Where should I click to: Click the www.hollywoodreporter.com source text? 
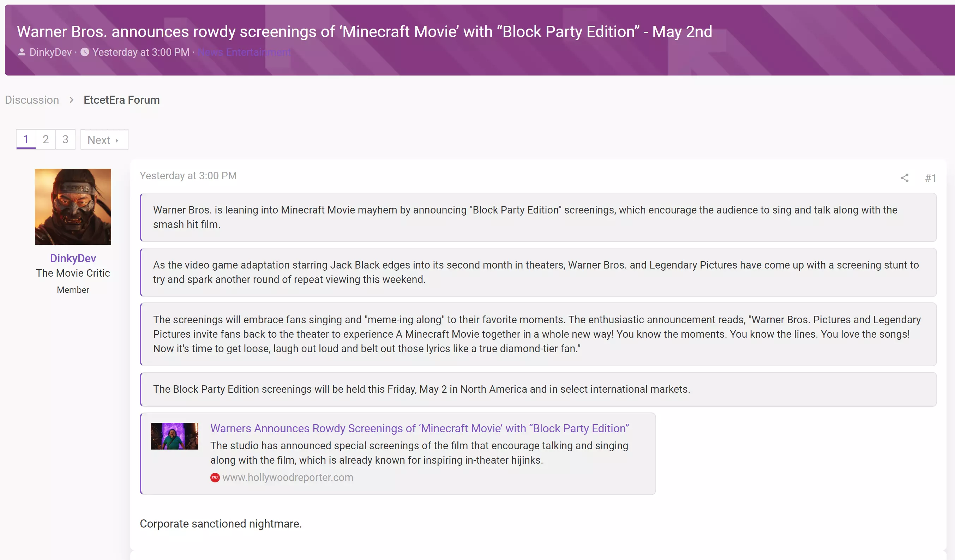pyautogui.click(x=288, y=477)
